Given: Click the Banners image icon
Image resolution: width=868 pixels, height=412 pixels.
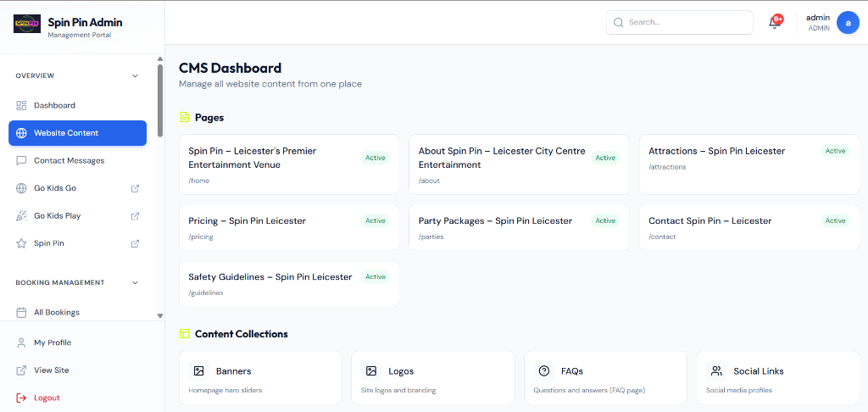Looking at the screenshot, I should coord(198,371).
